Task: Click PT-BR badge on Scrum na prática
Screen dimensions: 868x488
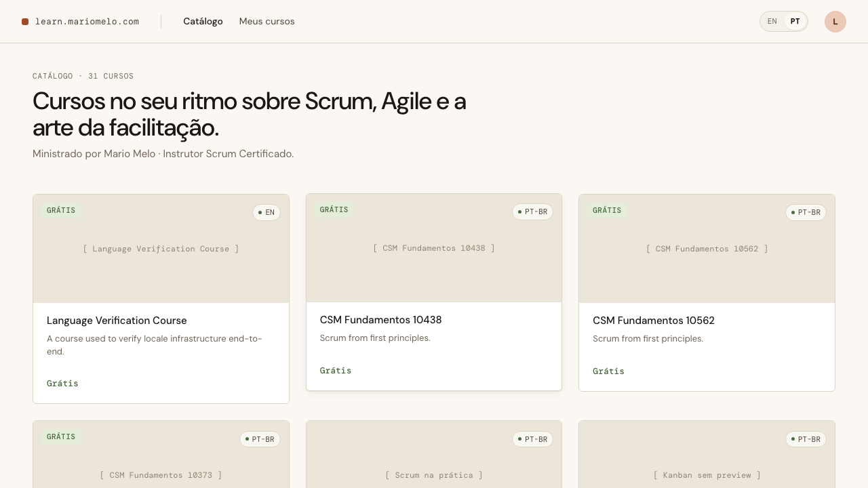Action: coord(532,439)
